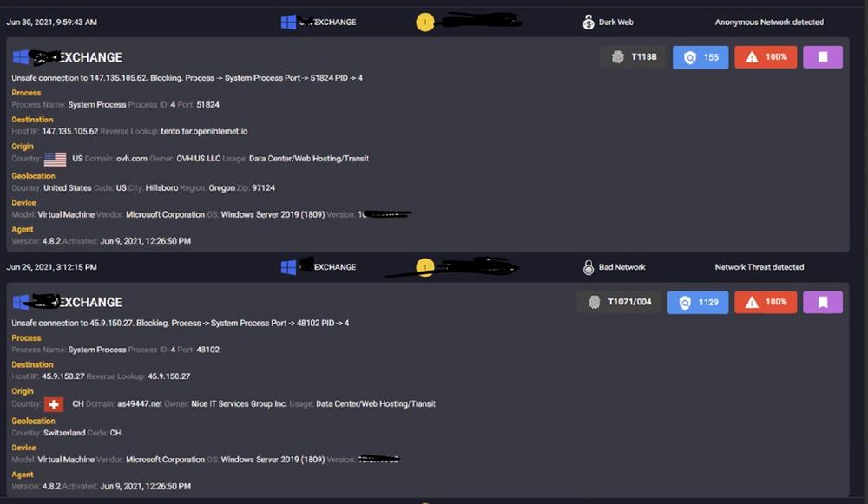Image resolution: width=868 pixels, height=504 pixels.
Task: Open the T1071/004 technique badge
Action: click(619, 302)
